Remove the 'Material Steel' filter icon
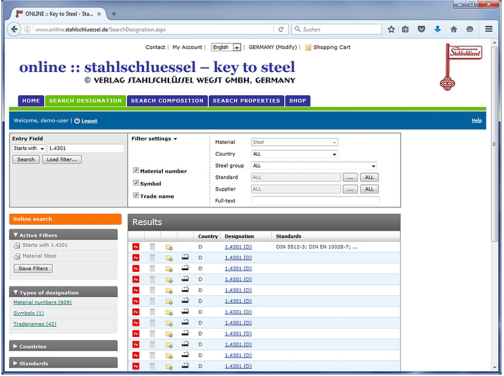Image resolution: width=504 pixels, height=376 pixels. [17, 256]
